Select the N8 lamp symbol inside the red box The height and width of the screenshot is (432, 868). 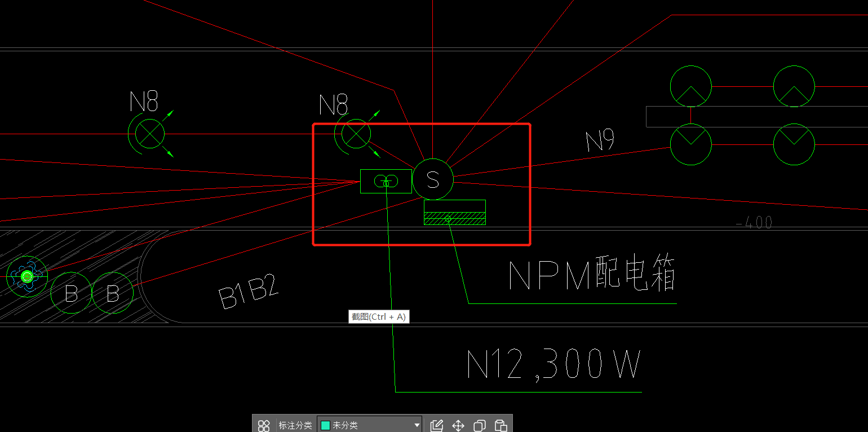point(356,134)
